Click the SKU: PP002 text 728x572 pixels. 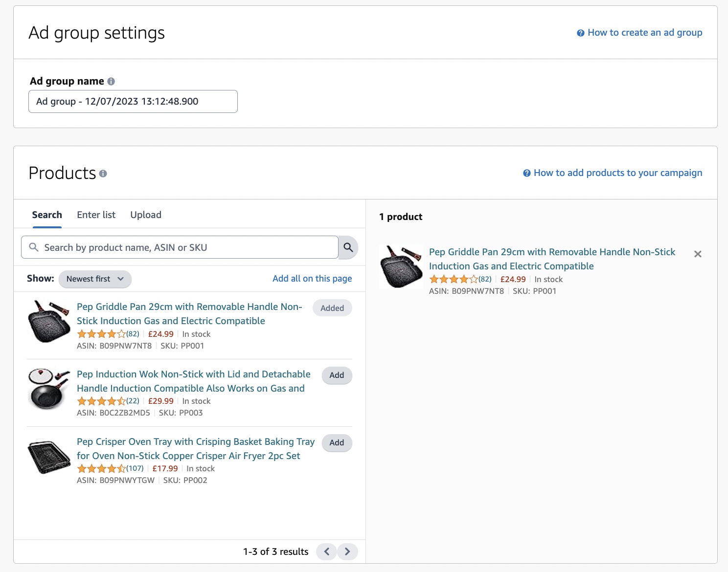[x=185, y=480]
